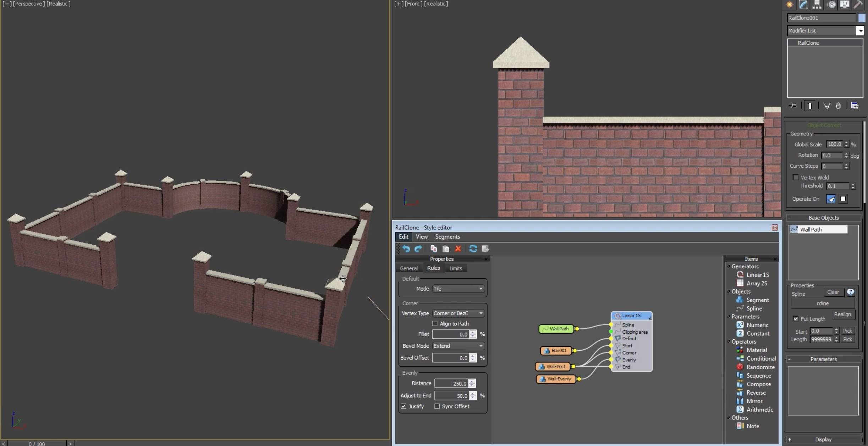Paste nodes via the clipboard icon
This screenshot has width=868, height=446.
[x=445, y=249]
